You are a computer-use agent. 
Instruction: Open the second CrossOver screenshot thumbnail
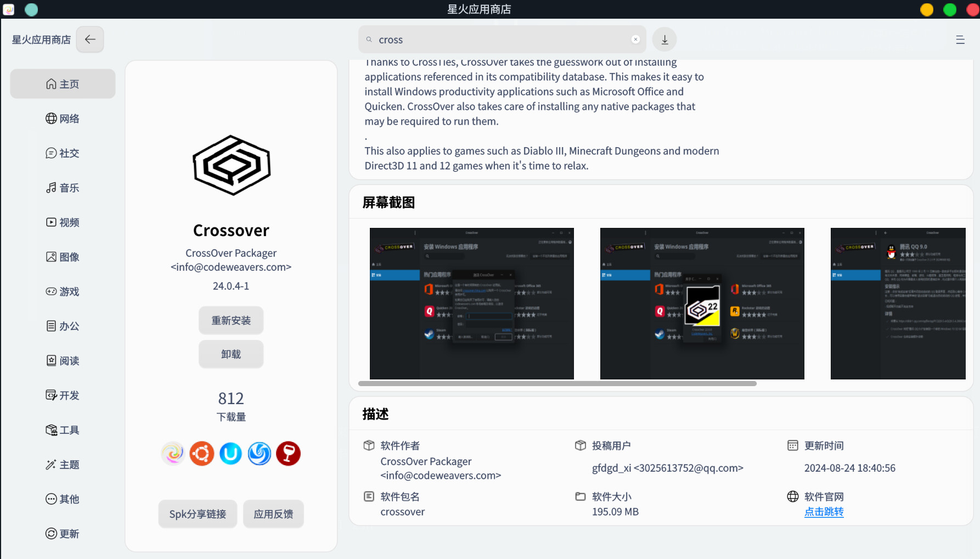click(702, 304)
